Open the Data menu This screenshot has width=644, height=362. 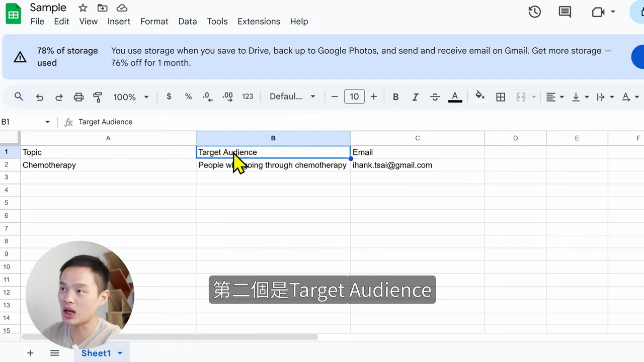(188, 21)
